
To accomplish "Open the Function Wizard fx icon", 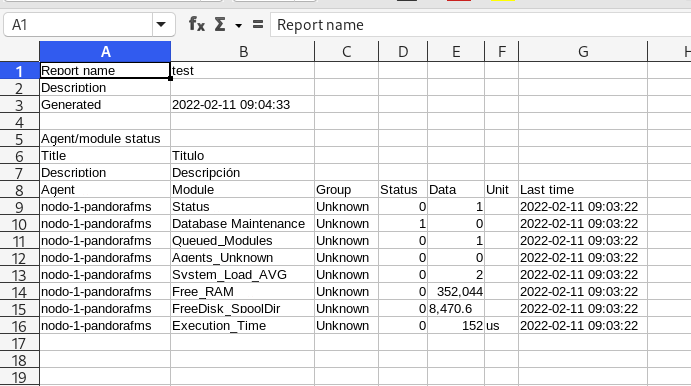I will [x=197, y=25].
